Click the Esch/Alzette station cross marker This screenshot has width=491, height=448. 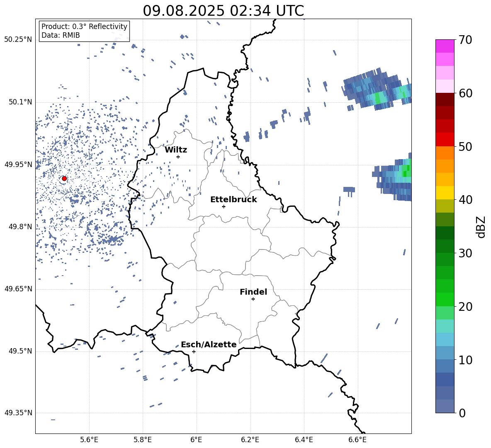pos(194,351)
